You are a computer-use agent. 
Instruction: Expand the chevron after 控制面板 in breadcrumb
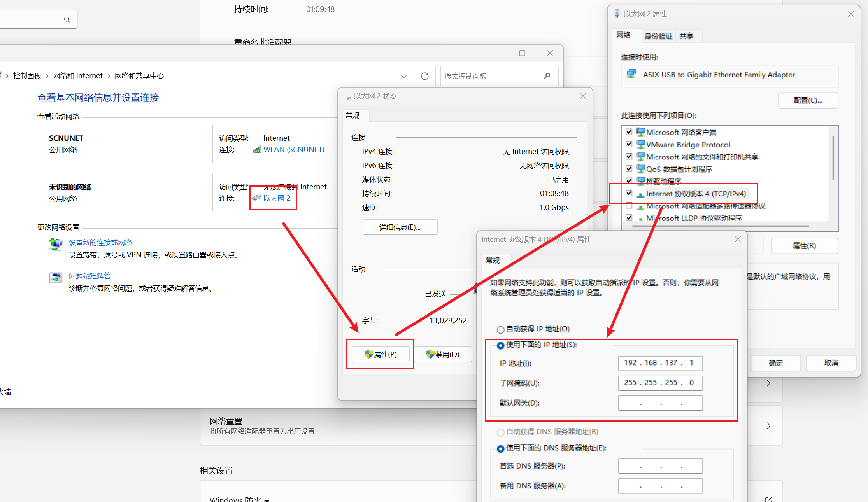coord(47,76)
